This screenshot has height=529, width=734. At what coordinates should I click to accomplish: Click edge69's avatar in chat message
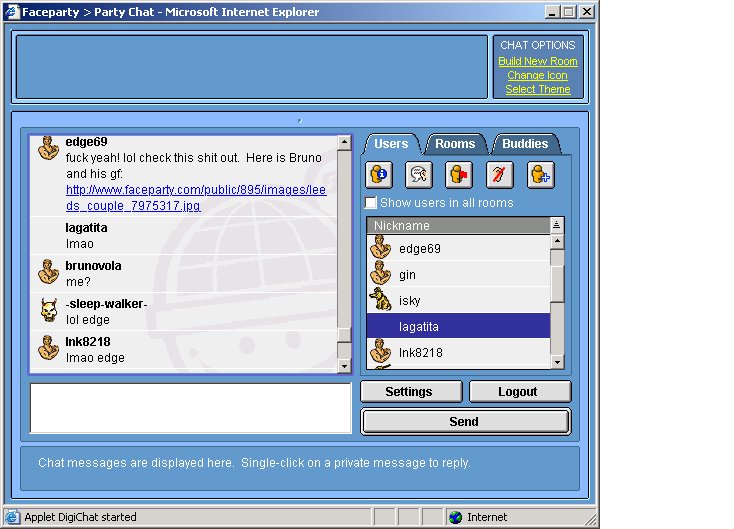pos(48,148)
